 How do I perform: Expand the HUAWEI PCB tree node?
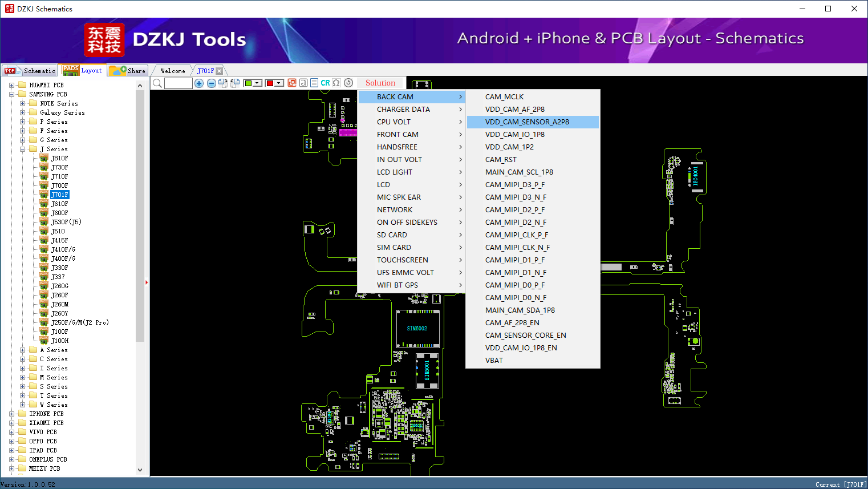11,85
